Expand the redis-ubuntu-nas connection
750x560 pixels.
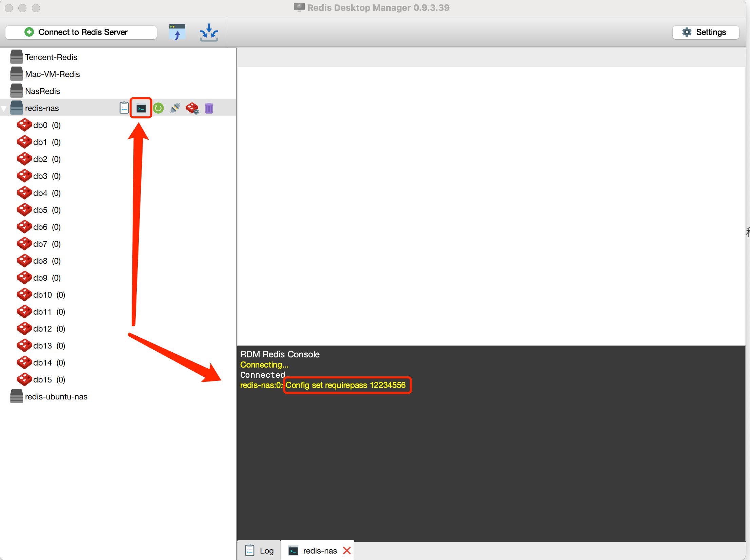coord(56,397)
